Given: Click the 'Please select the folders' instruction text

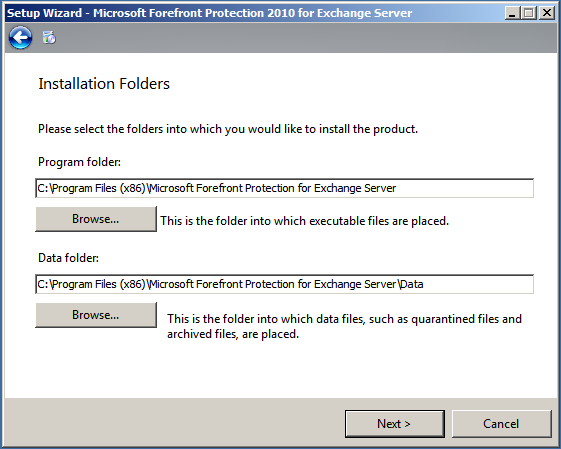Looking at the screenshot, I should pyautogui.click(x=228, y=129).
